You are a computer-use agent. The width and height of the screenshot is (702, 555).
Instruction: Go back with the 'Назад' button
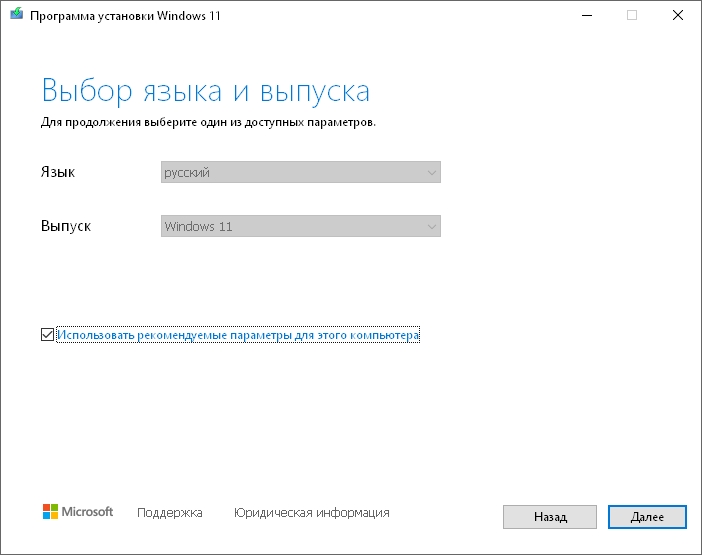(x=550, y=517)
